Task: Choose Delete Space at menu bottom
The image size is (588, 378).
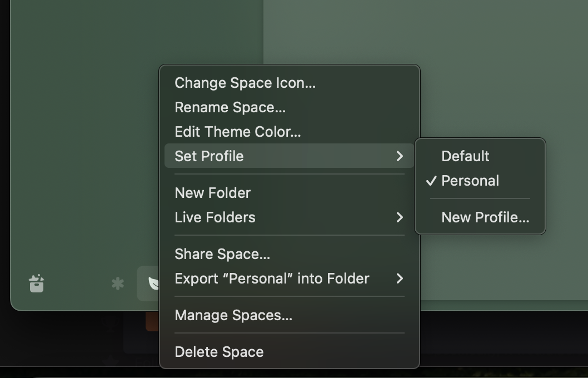Action: click(219, 352)
